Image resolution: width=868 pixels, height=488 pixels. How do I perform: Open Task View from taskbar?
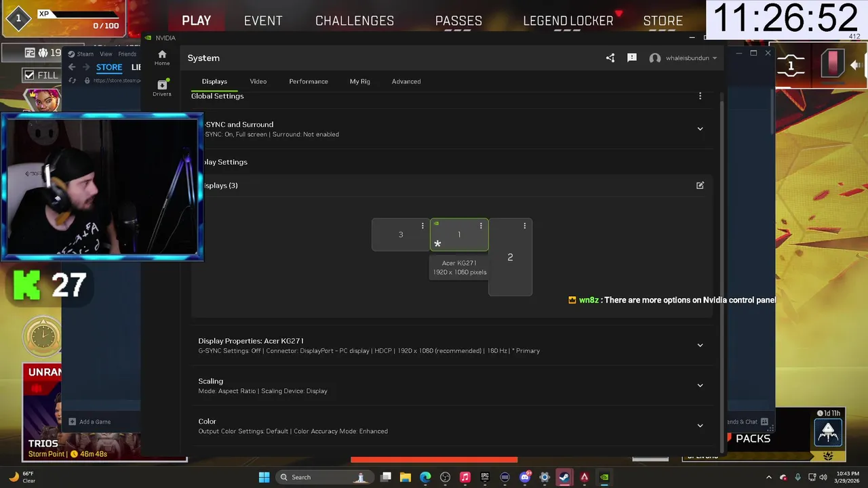(x=386, y=477)
